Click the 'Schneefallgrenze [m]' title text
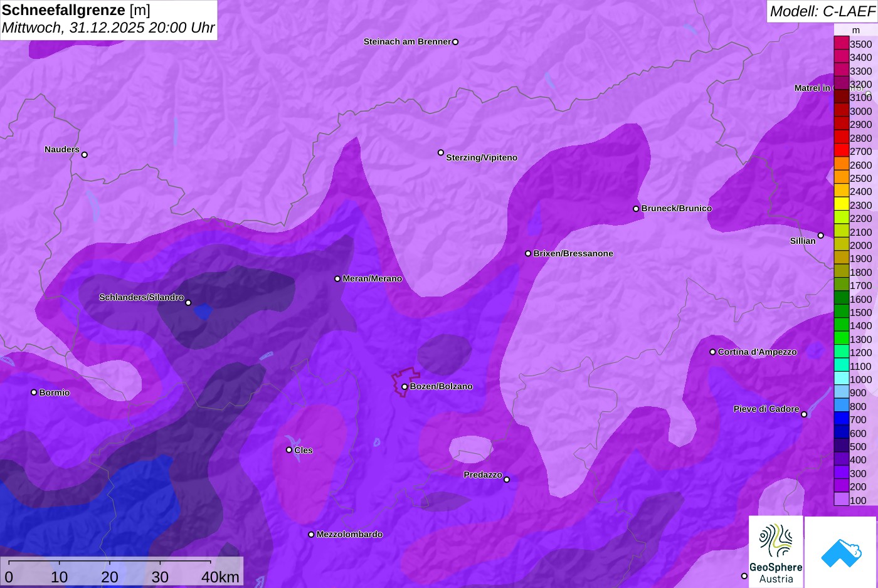The height and width of the screenshot is (588, 878). tap(76, 11)
